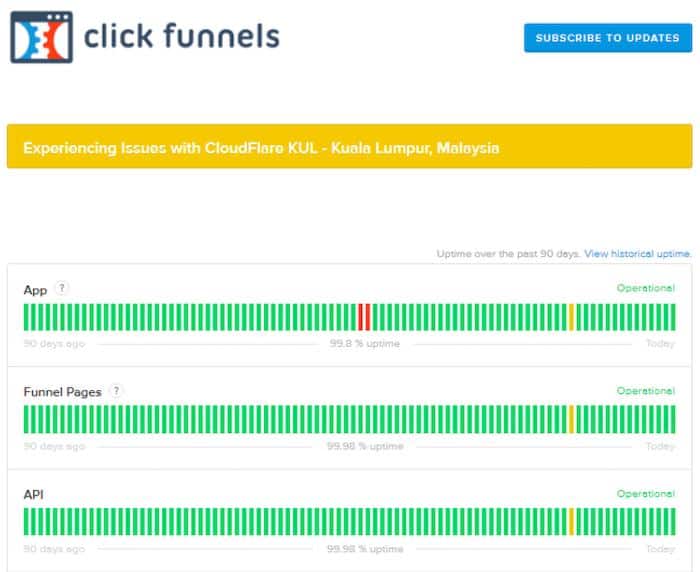Open the App help question mark
700x572 pixels.
coord(62,288)
